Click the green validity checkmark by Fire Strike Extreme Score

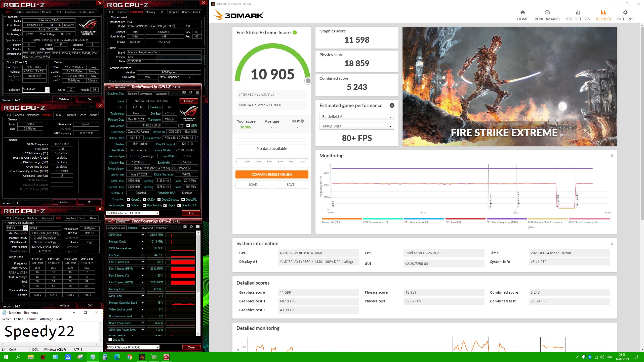click(x=295, y=32)
